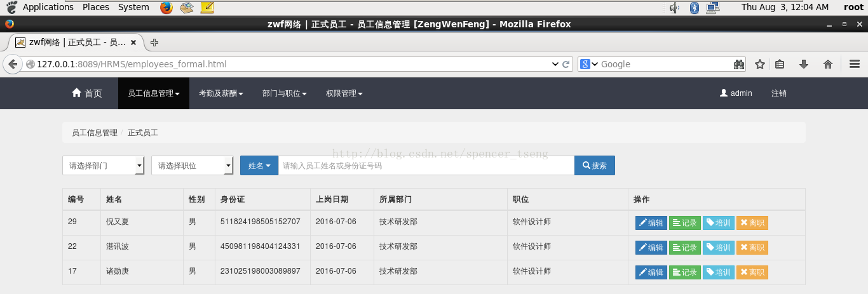Reload the page with the refresh icon
Screen dimensions: 868x294
(566, 64)
